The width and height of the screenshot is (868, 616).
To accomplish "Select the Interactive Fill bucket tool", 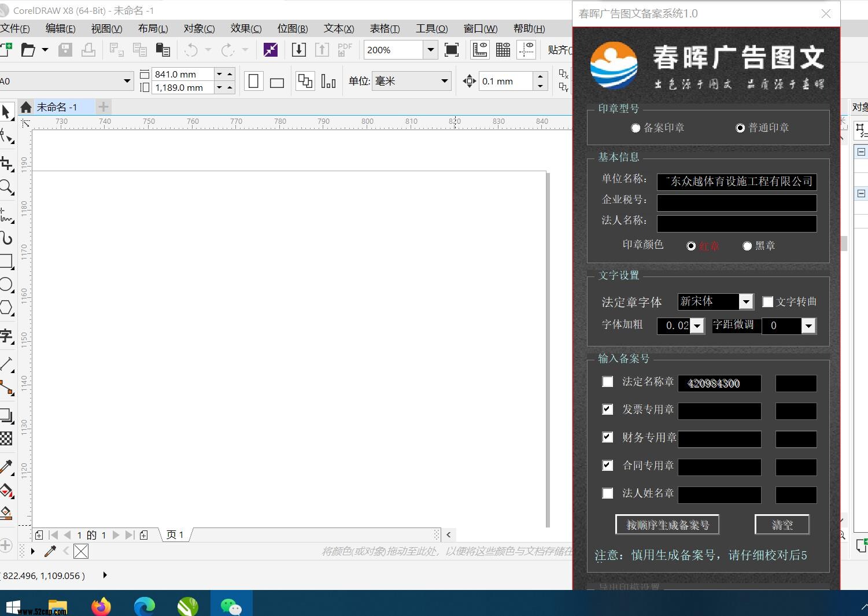I will pos(6,490).
